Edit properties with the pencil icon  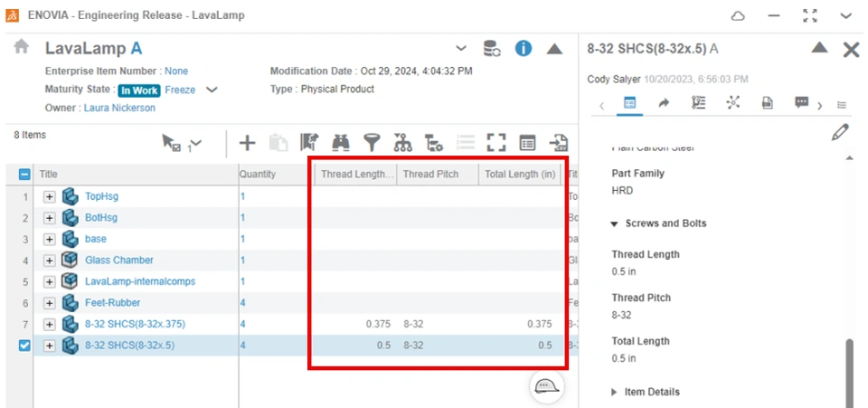[839, 132]
